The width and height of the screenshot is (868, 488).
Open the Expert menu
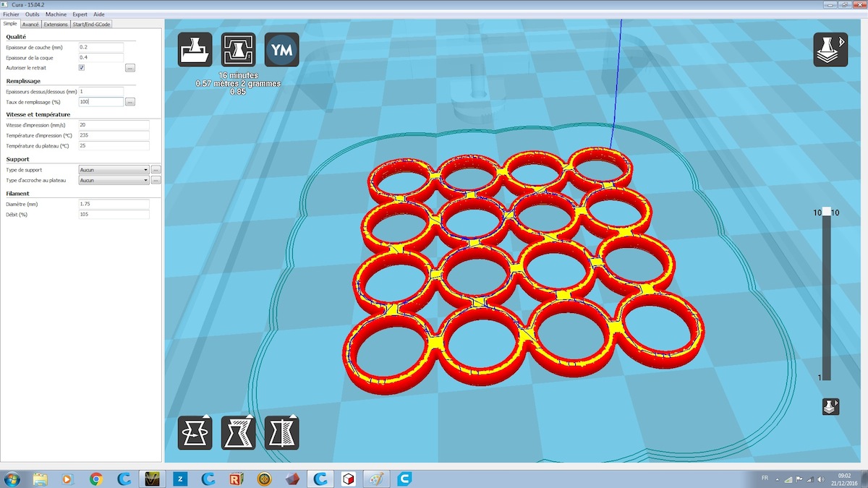coord(80,14)
